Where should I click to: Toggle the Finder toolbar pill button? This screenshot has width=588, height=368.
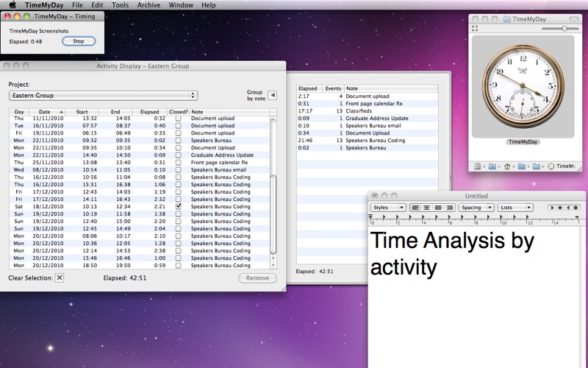pyautogui.click(x=574, y=19)
